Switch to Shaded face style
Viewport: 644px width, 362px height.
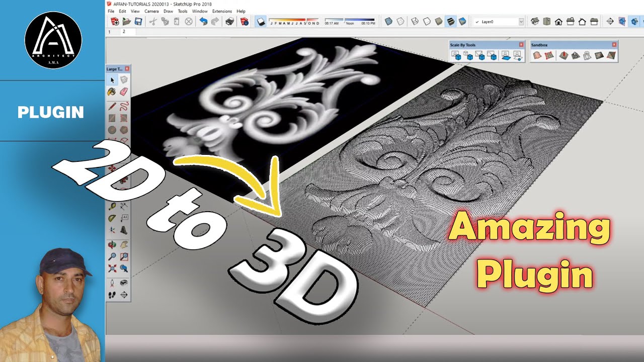(439, 22)
